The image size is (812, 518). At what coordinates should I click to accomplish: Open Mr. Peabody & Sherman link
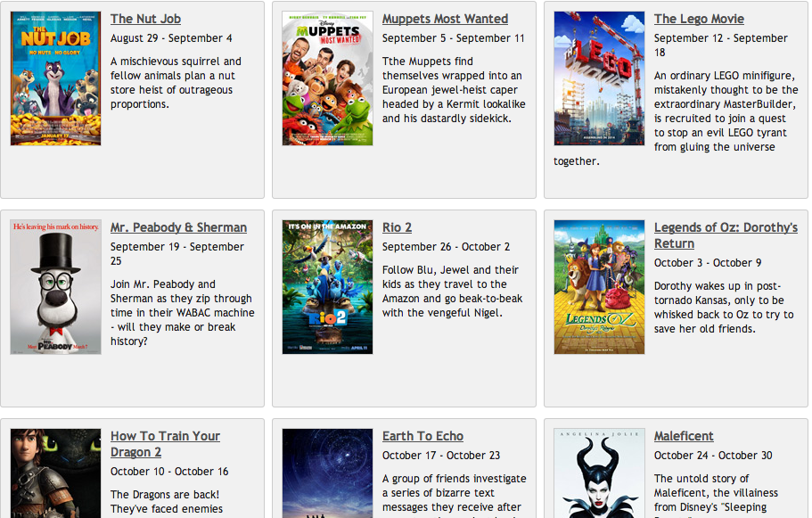tap(178, 227)
